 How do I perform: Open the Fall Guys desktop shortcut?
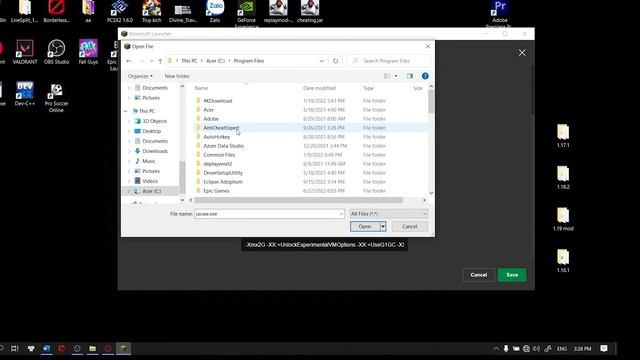coord(88,51)
